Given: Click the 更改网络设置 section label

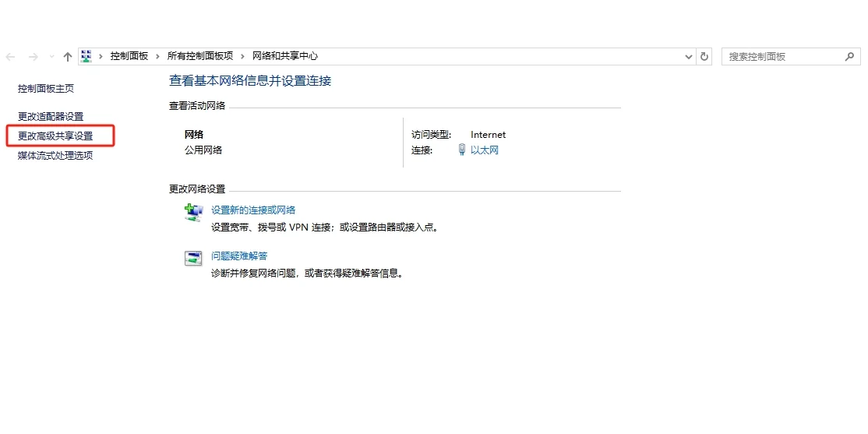Looking at the screenshot, I should pos(197,189).
